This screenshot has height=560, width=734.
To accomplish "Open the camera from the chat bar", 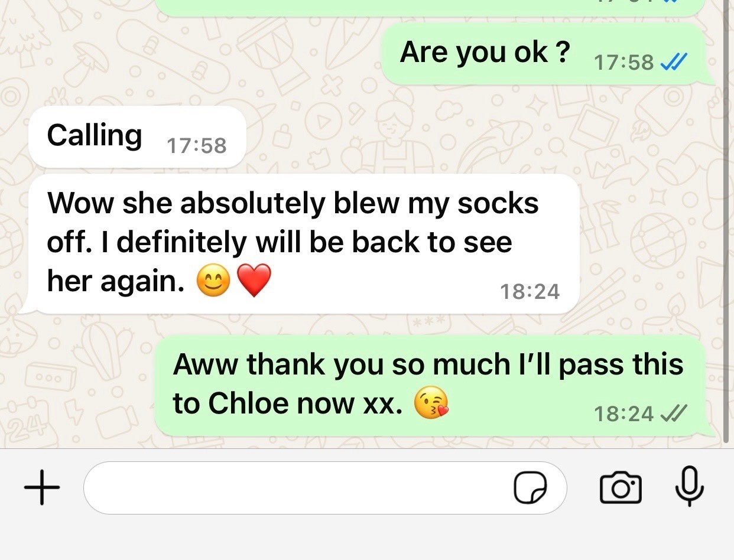I will click(x=621, y=488).
